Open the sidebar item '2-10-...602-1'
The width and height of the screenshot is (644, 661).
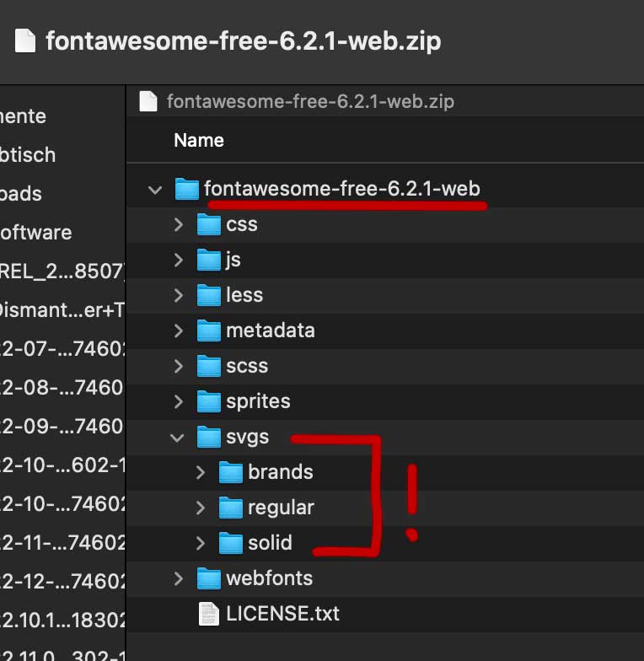(62, 465)
